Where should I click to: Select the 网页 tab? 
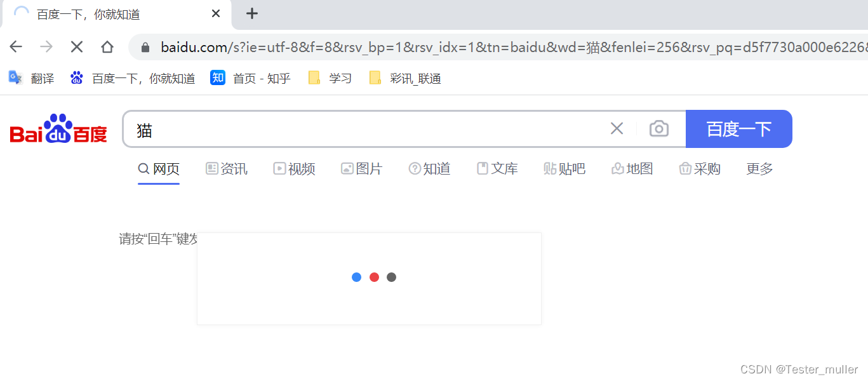(159, 169)
